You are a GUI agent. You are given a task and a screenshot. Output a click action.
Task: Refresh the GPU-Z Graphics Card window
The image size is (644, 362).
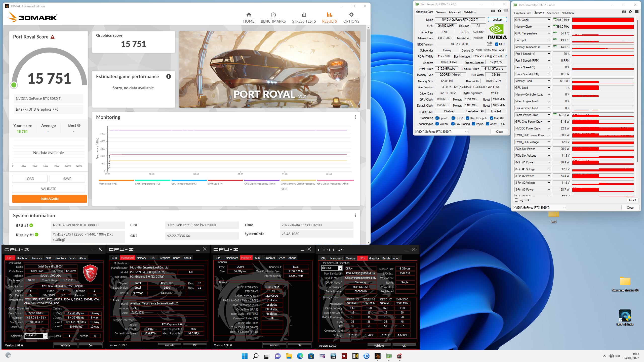tap(500, 11)
